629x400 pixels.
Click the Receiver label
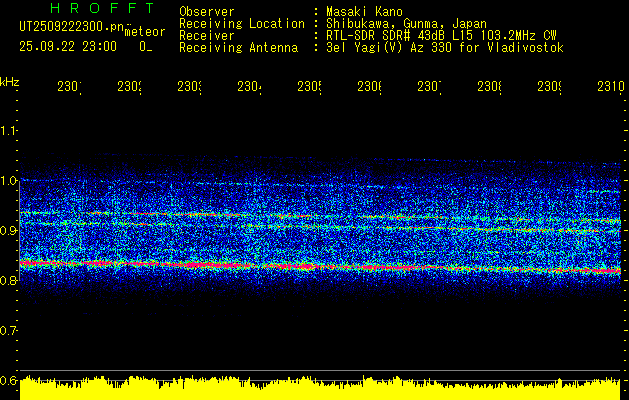[x=207, y=36]
